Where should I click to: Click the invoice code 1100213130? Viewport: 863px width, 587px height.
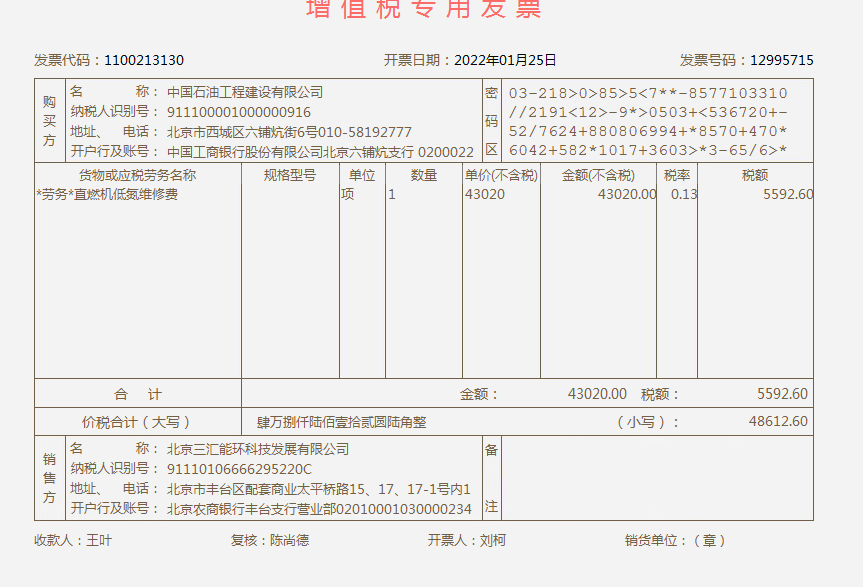(143, 60)
